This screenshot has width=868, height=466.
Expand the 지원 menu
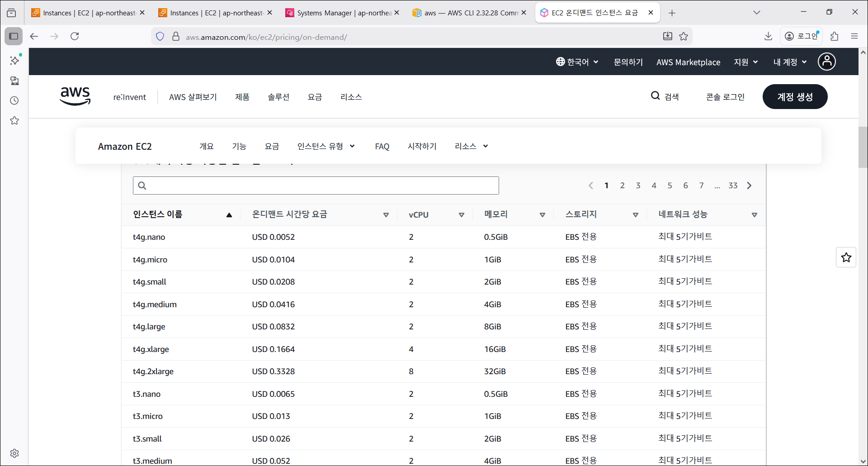[746, 62]
